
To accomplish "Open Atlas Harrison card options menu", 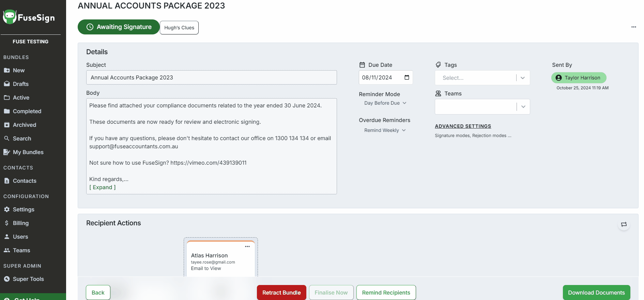I will 247,246.
